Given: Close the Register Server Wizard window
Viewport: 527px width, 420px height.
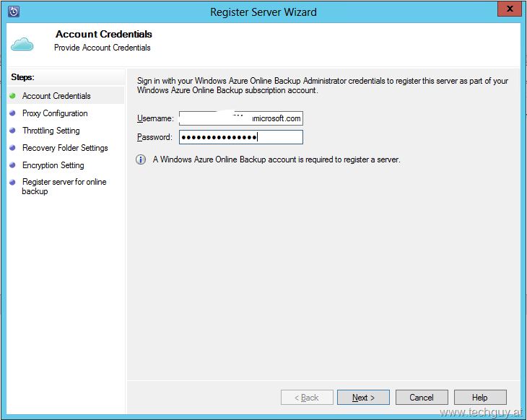Looking at the screenshot, I should 510,9.
